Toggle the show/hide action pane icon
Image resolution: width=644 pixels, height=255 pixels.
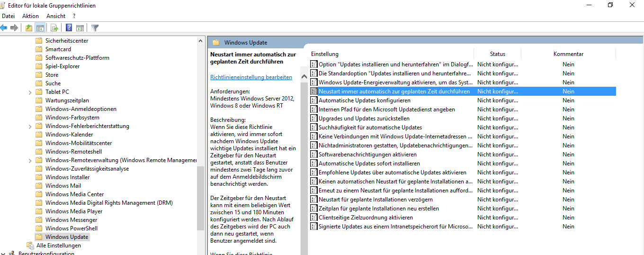pos(80,28)
